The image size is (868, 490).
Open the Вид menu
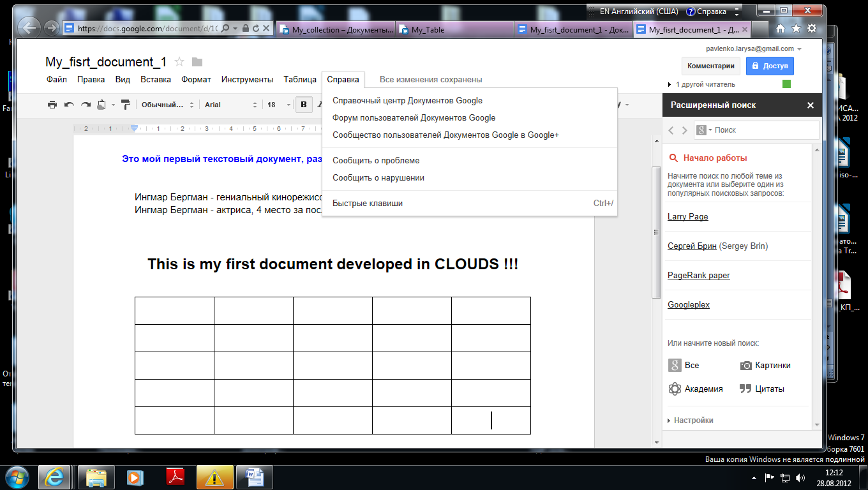(x=123, y=80)
